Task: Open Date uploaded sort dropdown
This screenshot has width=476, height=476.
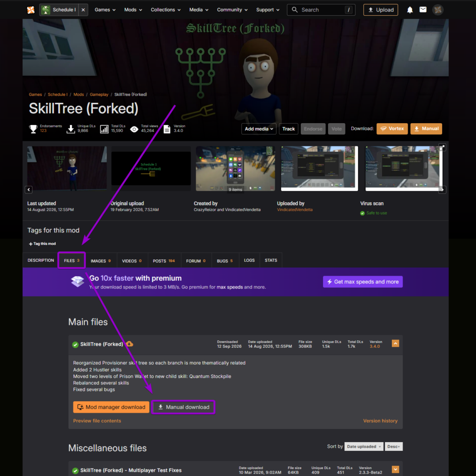Action: coord(364,446)
